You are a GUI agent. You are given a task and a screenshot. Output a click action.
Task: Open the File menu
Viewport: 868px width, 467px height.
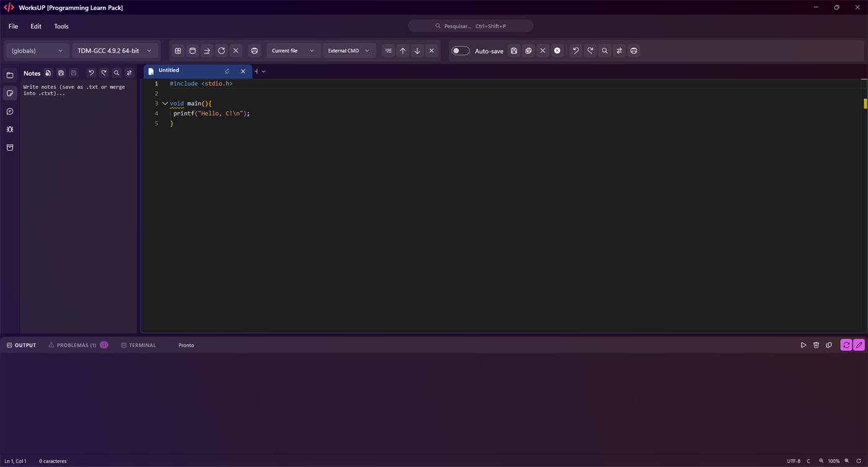(13, 27)
